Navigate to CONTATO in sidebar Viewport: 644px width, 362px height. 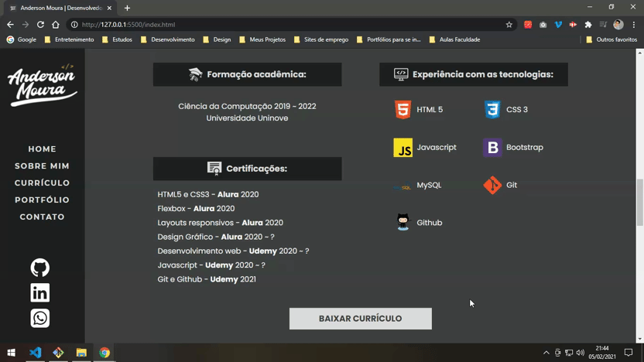42,217
